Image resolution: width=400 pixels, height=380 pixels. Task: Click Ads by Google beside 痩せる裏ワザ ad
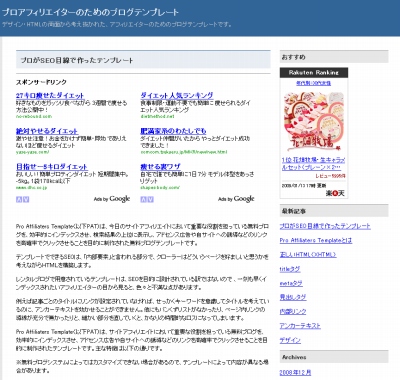[x=236, y=199]
